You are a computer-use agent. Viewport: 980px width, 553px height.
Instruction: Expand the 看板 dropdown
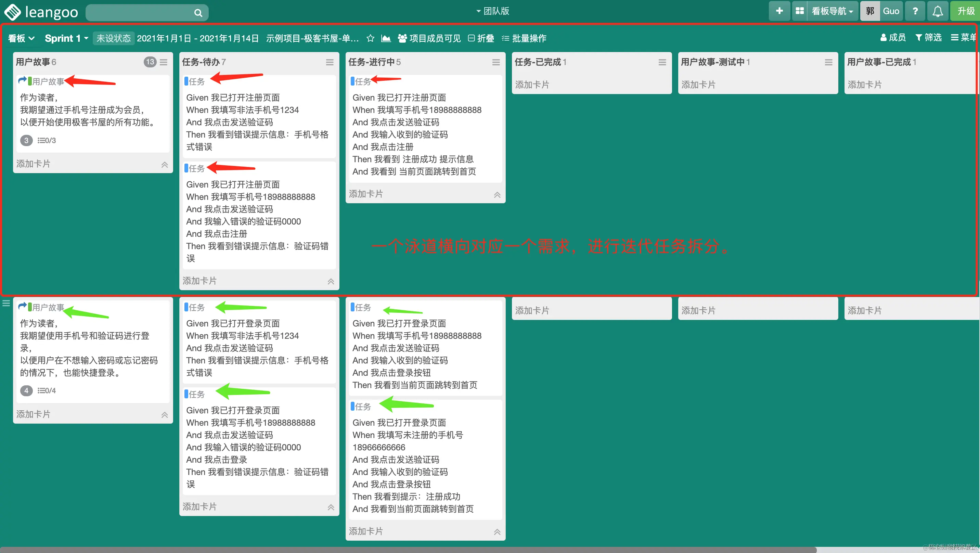point(21,38)
